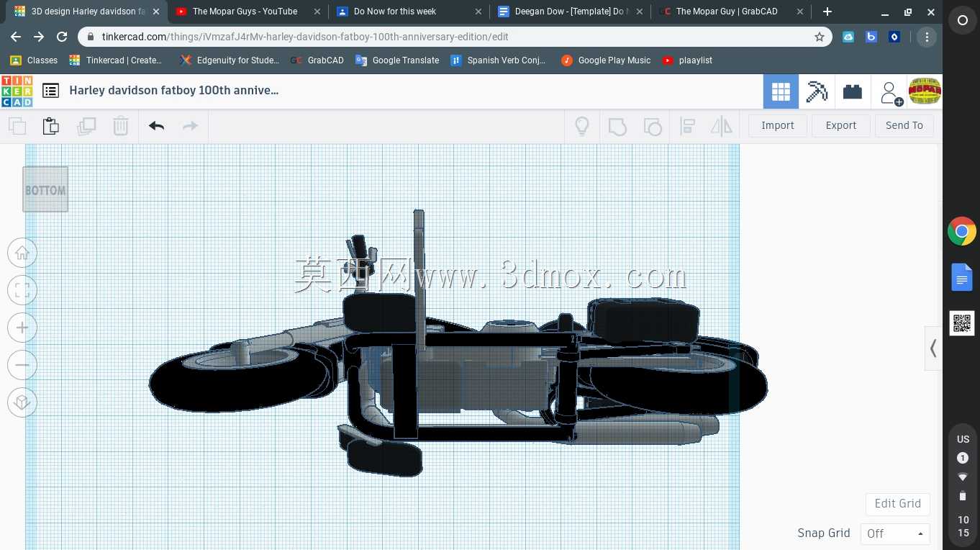Open plaaylist bookmark
Image resolution: width=980 pixels, height=550 pixels.
click(687, 60)
